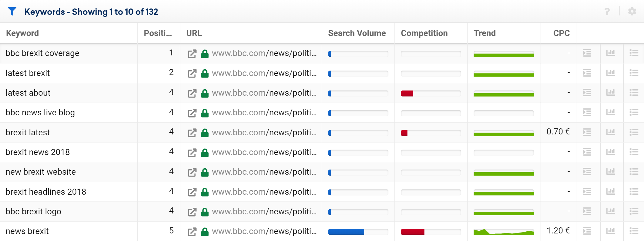Viewport: 644px width, 241px height.
Task: Click the bullet list icon for news brexit
Action: pos(634,231)
